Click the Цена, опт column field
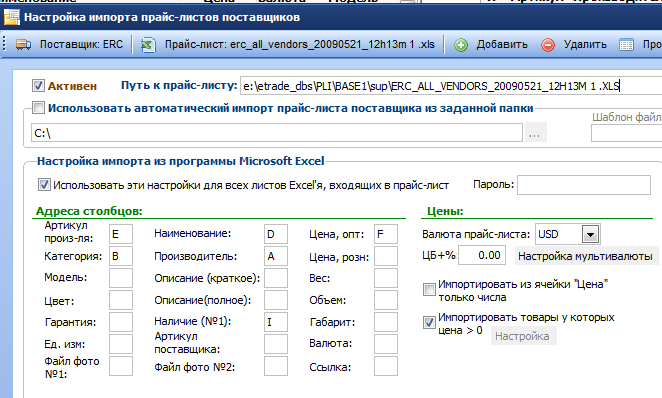Image resolution: width=662 pixels, height=398 pixels. coord(386,234)
